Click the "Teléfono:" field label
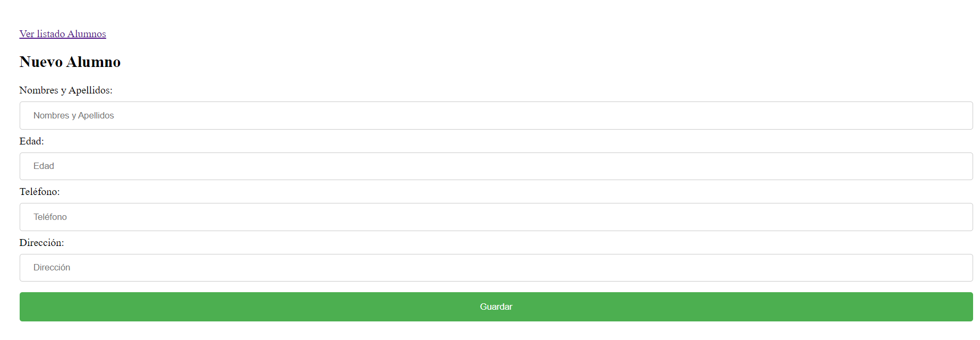 (x=40, y=192)
